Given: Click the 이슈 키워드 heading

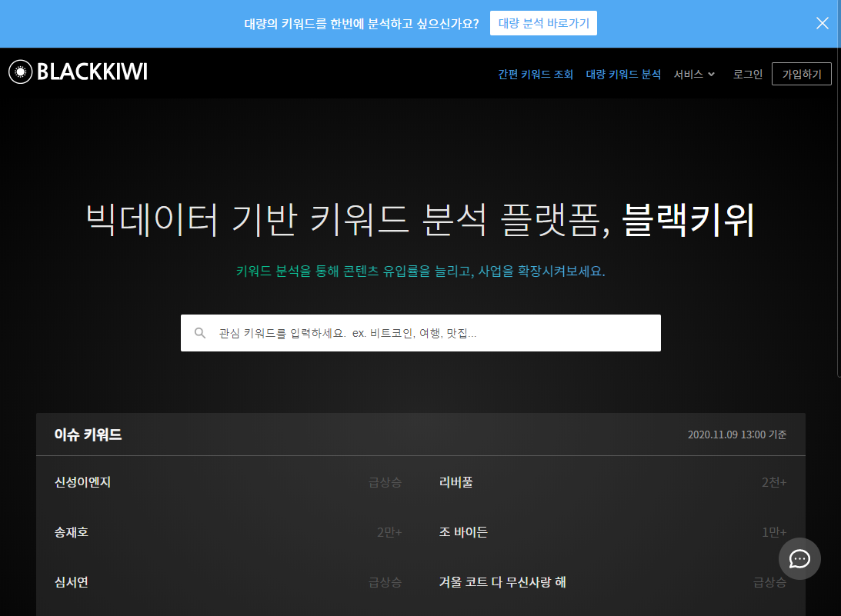Looking at the screenshot, I should pos(88,435).
